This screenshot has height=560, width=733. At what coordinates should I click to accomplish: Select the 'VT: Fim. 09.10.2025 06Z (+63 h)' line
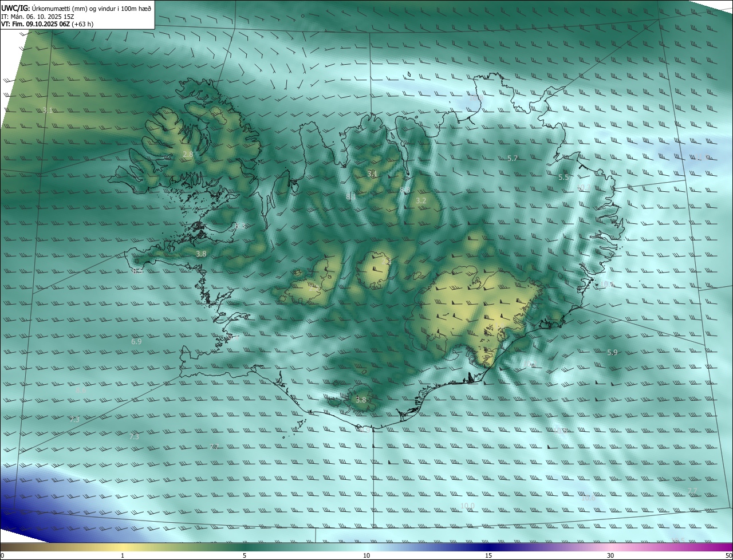pyautogui.click(x=48, y=24)
